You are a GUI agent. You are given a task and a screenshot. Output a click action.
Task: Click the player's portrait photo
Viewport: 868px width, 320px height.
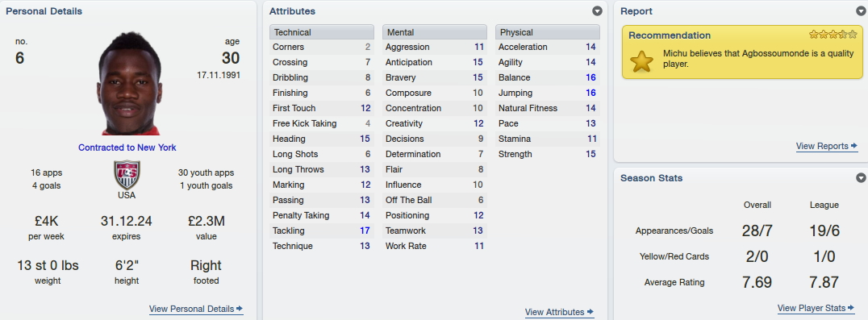130,83
